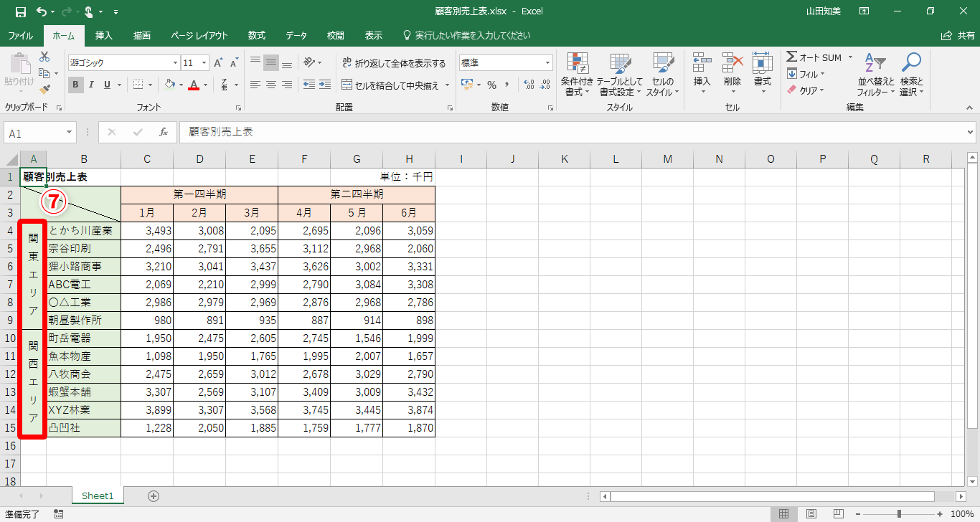Open the ファイル tab
The width and height of the screenshot is (980, 522).
(20, 35)
